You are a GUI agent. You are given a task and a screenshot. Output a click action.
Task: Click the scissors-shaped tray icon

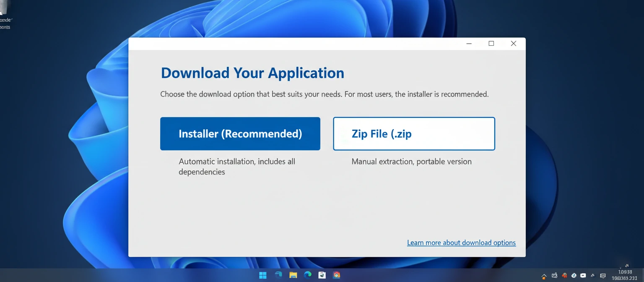click(x=592, y=275)
